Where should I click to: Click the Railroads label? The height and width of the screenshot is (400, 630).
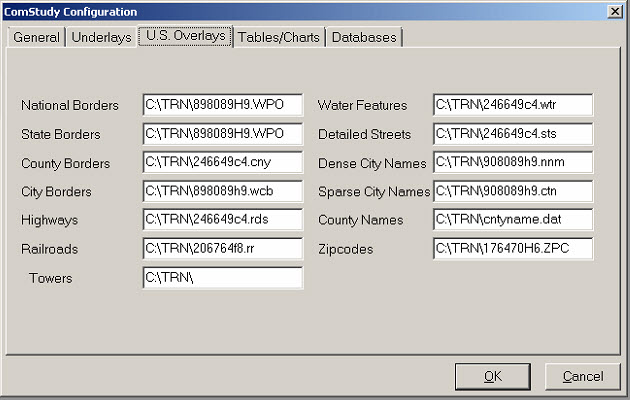tap(49, 249)
